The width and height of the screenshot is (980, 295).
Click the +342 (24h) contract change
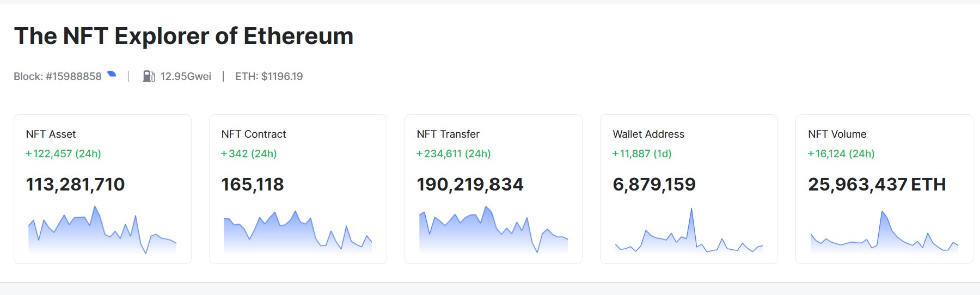[249, 153]
